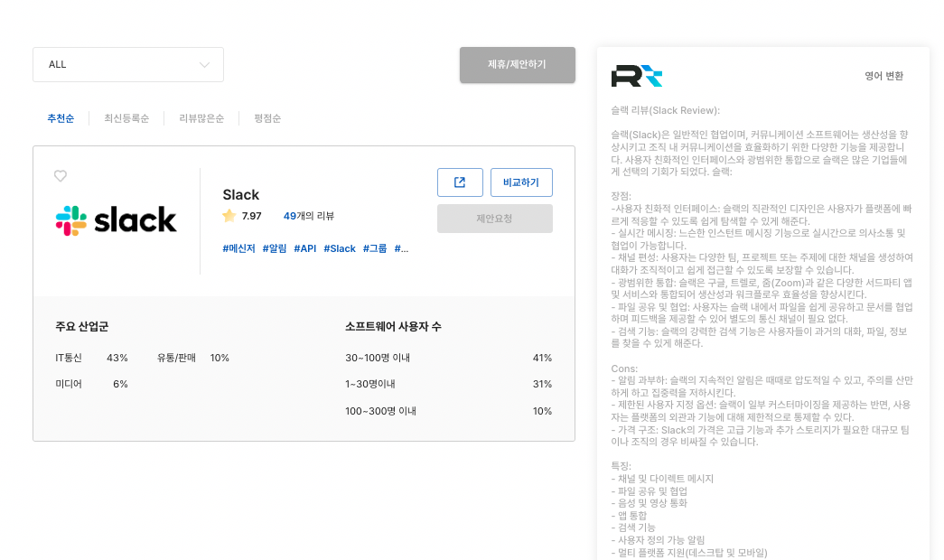Toggle the heart favorite icon for Slack
The width and height of the screenshot is (944, 560).
coord(61,176)
